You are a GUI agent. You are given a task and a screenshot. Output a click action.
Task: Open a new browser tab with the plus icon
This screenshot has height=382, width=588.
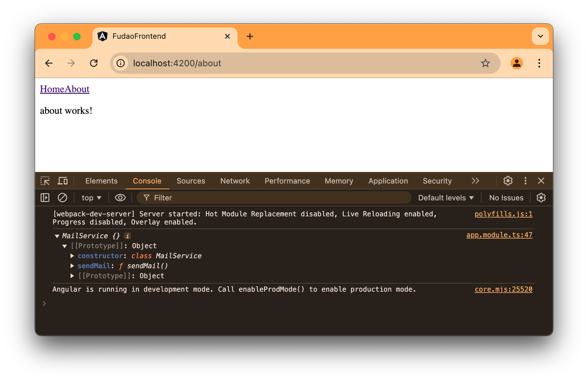pos(250,36)
